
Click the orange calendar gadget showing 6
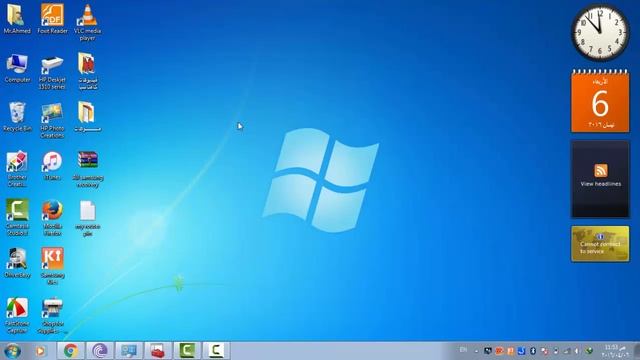[600, 101]
